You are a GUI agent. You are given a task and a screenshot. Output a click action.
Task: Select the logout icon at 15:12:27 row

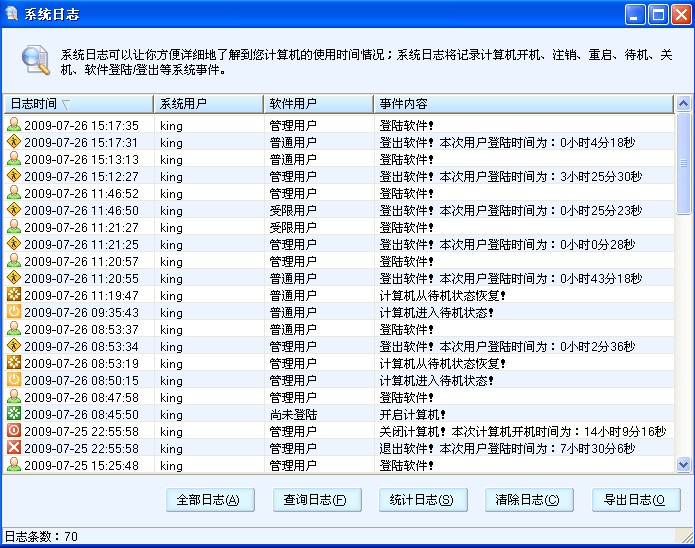[x=14, y=176]
